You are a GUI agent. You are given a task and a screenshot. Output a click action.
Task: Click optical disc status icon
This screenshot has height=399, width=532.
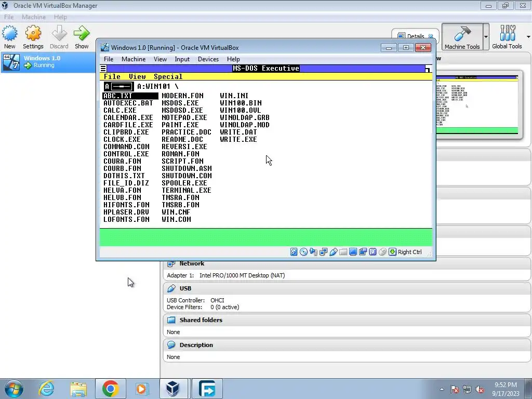[x=303, y=252]
